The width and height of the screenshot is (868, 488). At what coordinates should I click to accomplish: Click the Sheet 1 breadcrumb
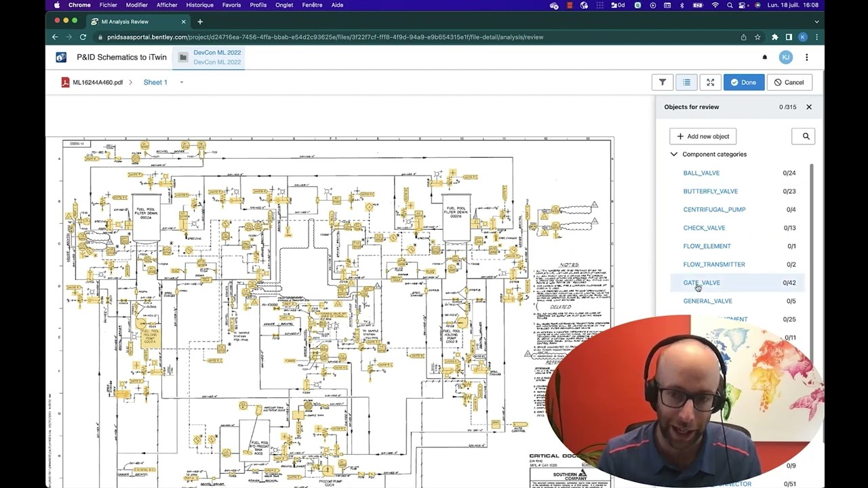[155, 82]
